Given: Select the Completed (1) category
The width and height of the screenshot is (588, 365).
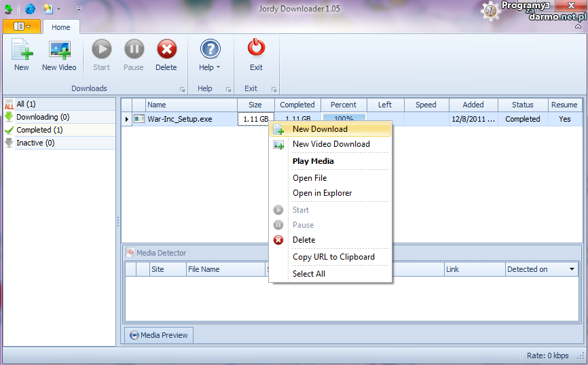Looking at the screenshot, I should pyautogui.click(x=39, y=130).
